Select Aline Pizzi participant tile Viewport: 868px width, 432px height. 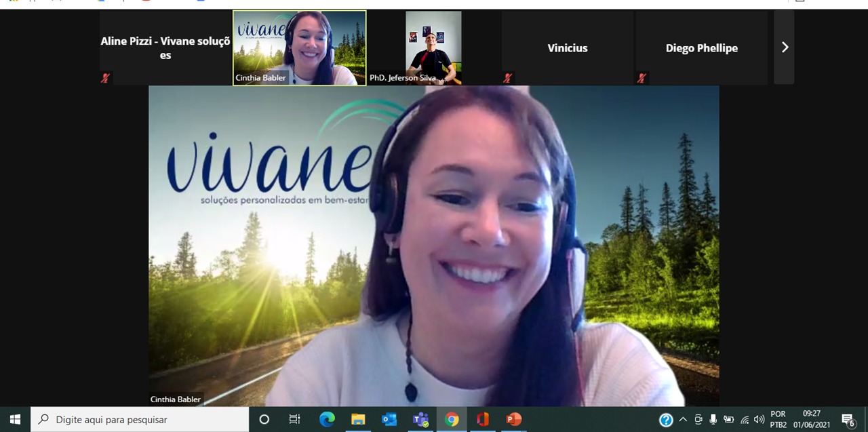pos(165,47)
